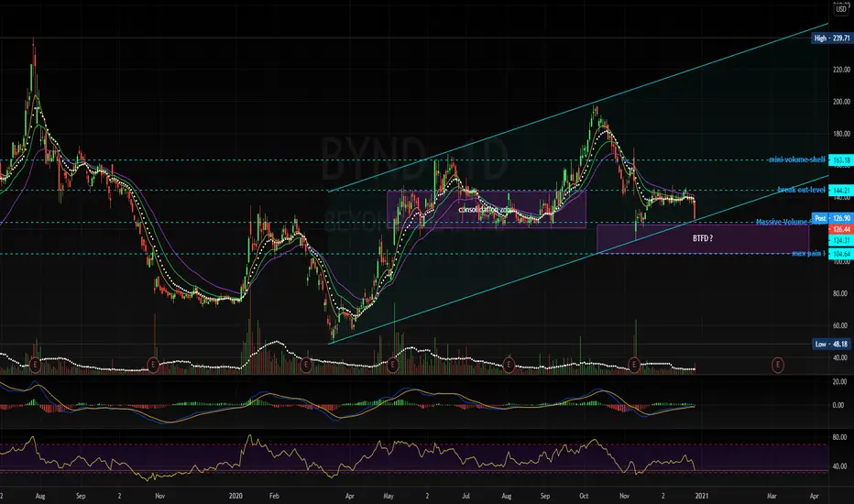
Task: Click the 180.00 price scale value
Action: (841, 134)
